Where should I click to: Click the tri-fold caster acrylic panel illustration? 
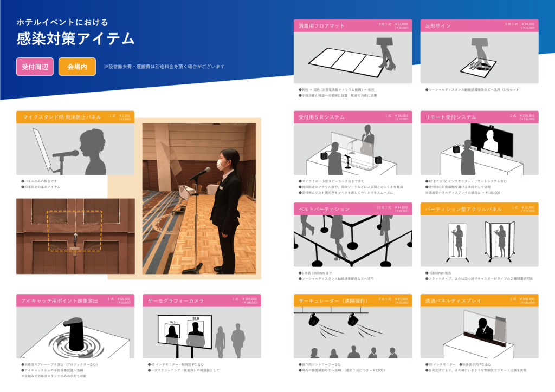click(x=500, y=242)
